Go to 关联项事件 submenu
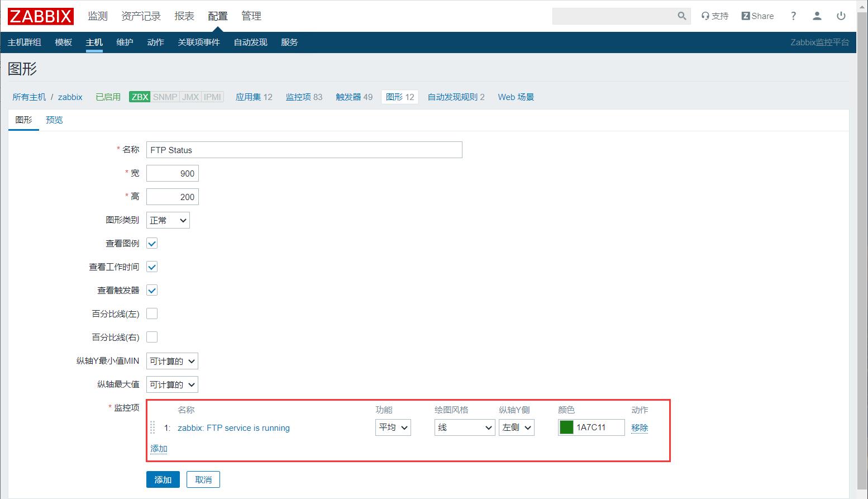 (199, 42)
